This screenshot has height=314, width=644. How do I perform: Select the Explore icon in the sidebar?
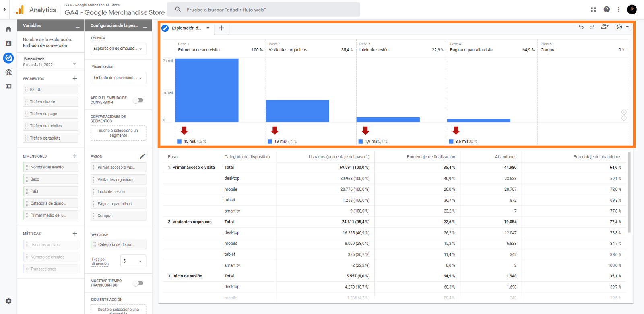pyautogui.click(x=8, y=58)
